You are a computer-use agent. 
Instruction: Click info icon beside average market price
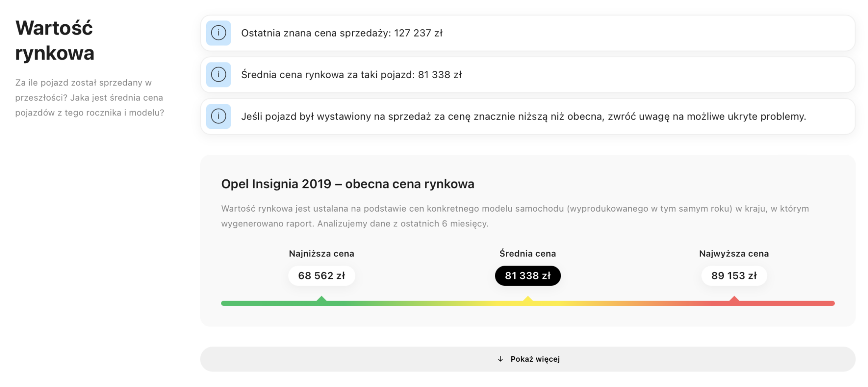coord(218,75)
